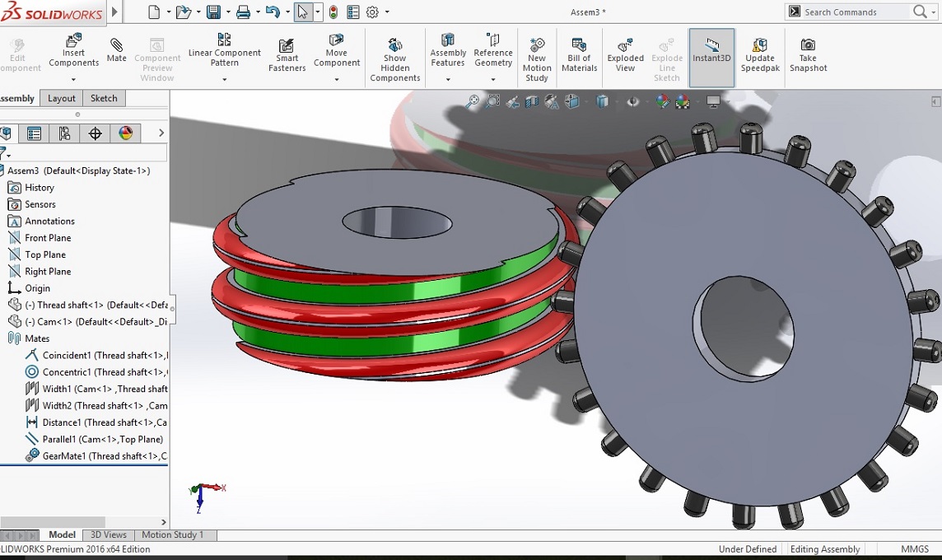
Task: Toggle Hide/Show Items eye icon
Action: click(x=632, y=102)
